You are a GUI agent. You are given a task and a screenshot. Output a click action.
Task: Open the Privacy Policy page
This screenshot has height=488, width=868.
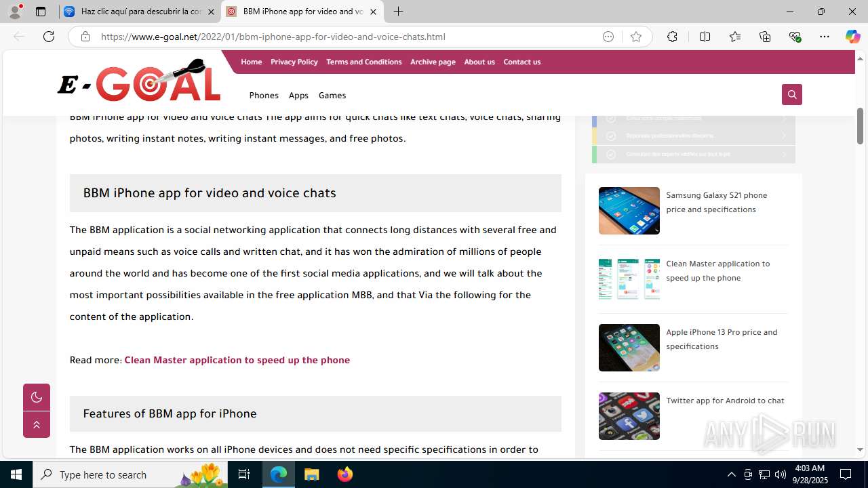[294, 62]
